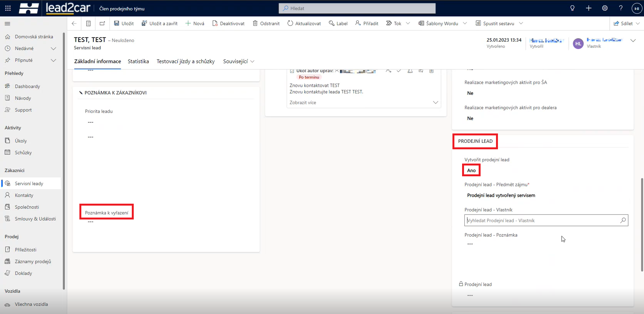Go to Kontakty in the sidebar
644x314 pixels.
tap(24, 195)
